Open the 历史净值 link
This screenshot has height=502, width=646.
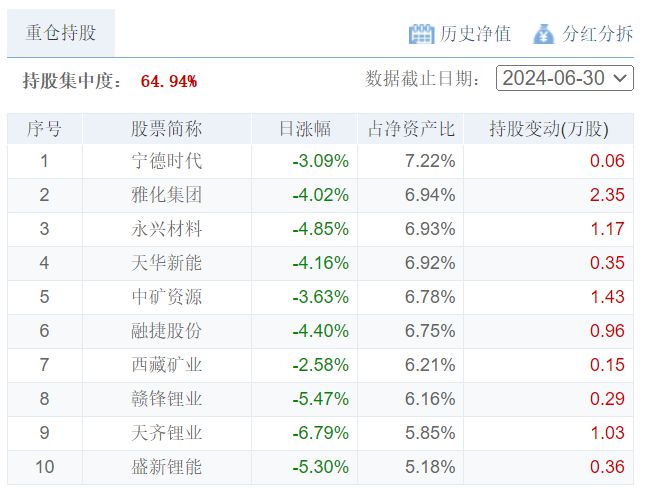pos(475,34)
